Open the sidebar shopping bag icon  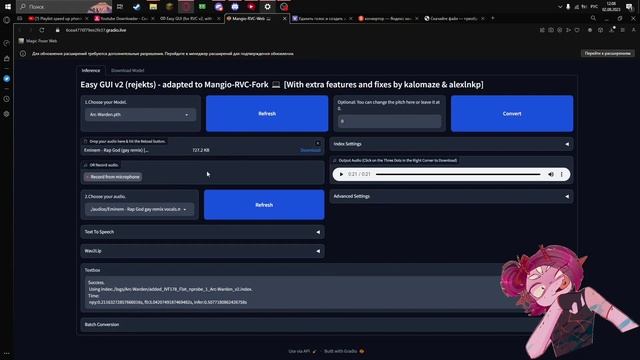(7, 59)
